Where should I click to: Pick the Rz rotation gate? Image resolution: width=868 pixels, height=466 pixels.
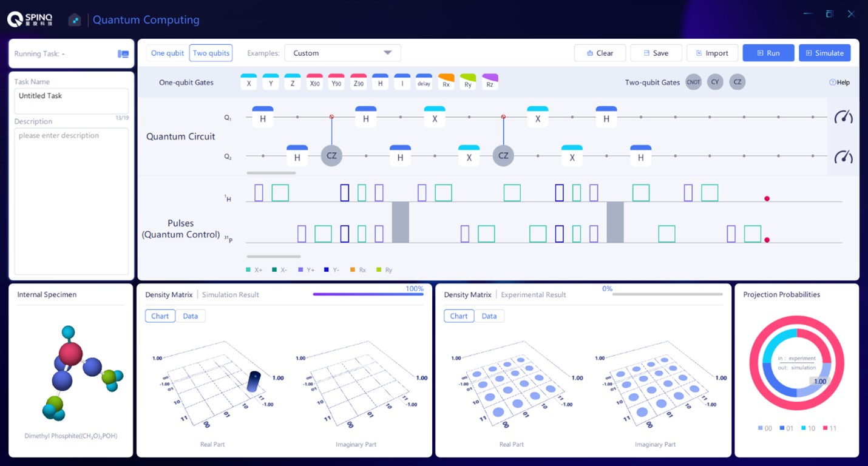pyautogui.click(x=490, y=82)
